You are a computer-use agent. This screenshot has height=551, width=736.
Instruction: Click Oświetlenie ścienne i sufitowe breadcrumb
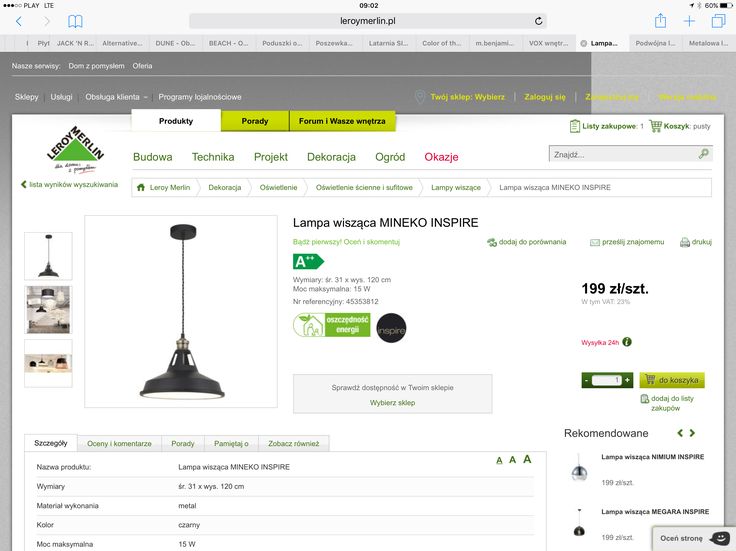point(364,187)
